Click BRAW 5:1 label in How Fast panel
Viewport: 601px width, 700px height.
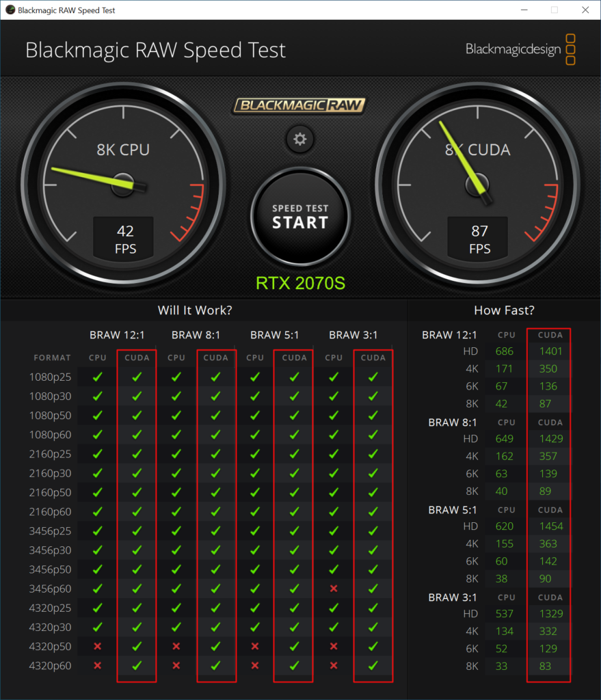point(453,510)
